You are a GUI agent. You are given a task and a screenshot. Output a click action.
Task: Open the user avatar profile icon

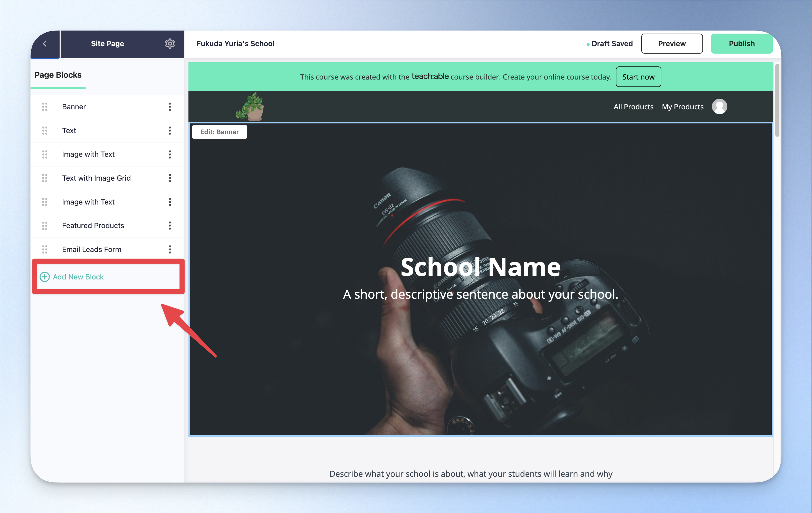point(719,107)
